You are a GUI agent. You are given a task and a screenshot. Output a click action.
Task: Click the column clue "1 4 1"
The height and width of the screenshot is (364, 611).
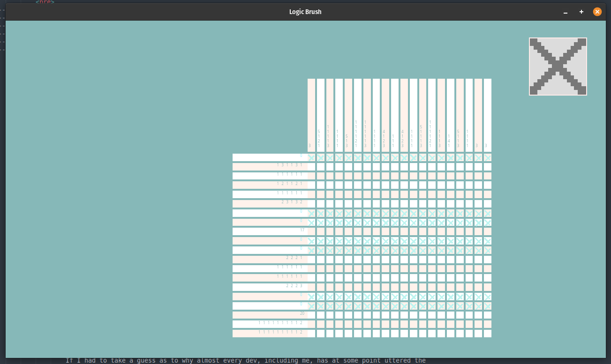click(x=449, y=141)
